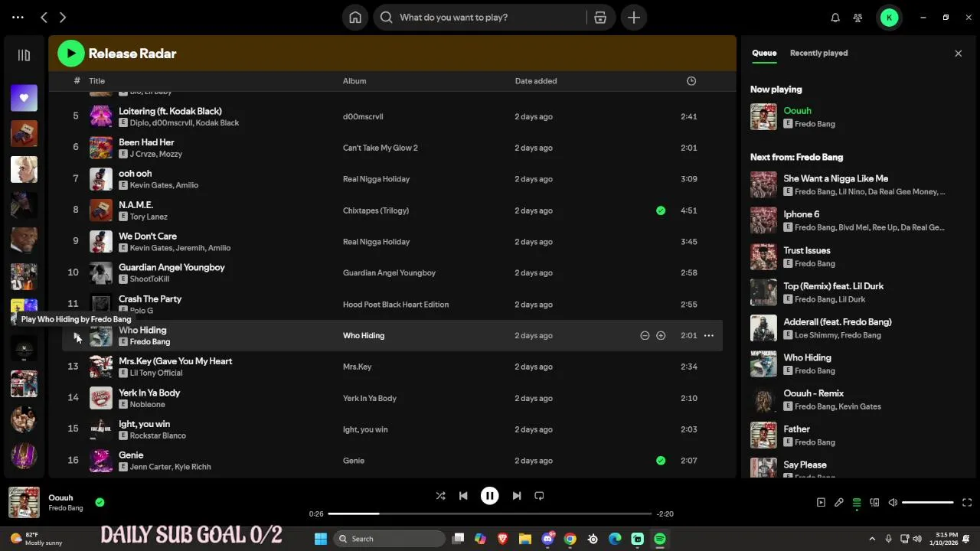Image resolution: width=980 pixels, height=551 pixels.
Task: Select Loitering (ft. Kodak Black) track
Action: [x=392, y=116]
